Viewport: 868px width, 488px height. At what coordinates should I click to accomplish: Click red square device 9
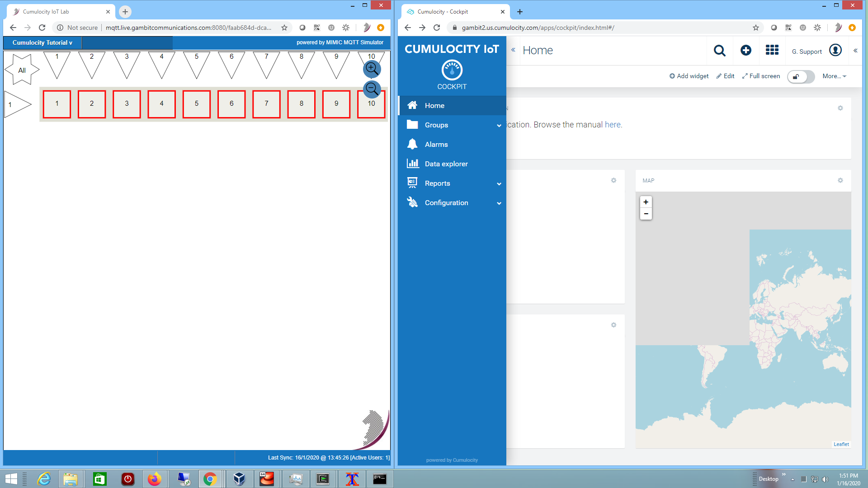click(x=336, y=104)
